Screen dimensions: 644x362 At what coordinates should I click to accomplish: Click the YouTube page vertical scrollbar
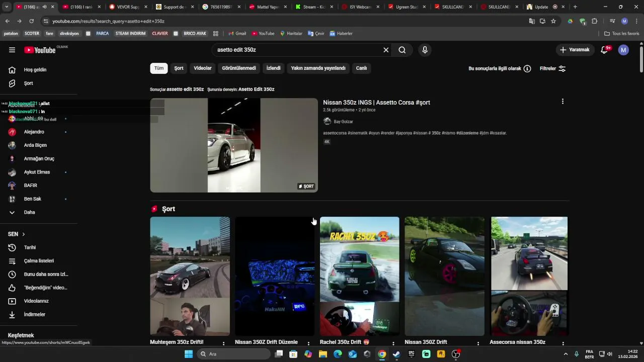pos(641,60)
